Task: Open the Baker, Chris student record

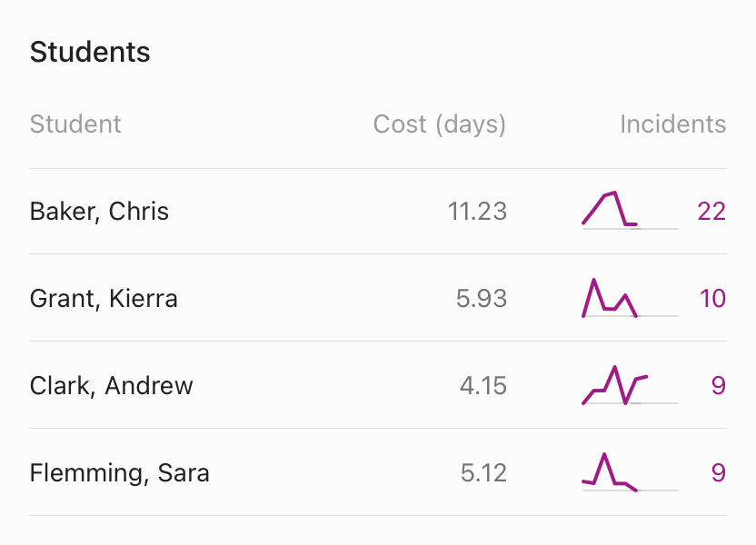Action: pos(100,212)
